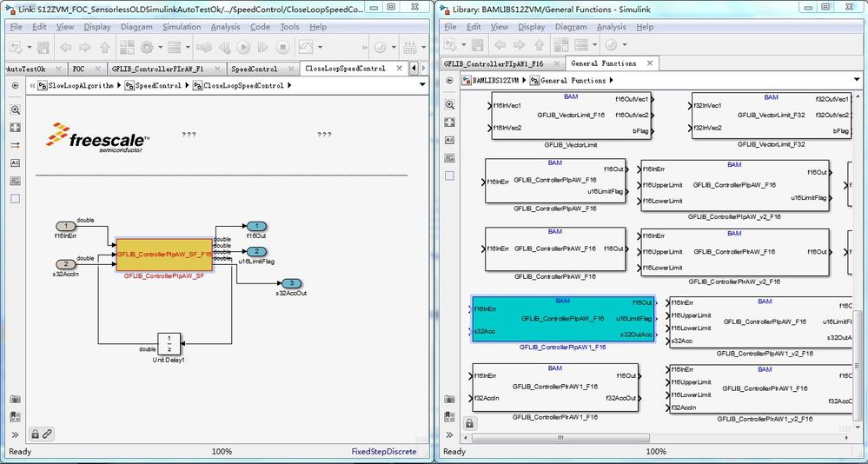Click the SlowLoopAlgorithm breadcrumb link
The width and height of the screenshot is (868, 464).
pyautogui.click(x=80, y=85)
